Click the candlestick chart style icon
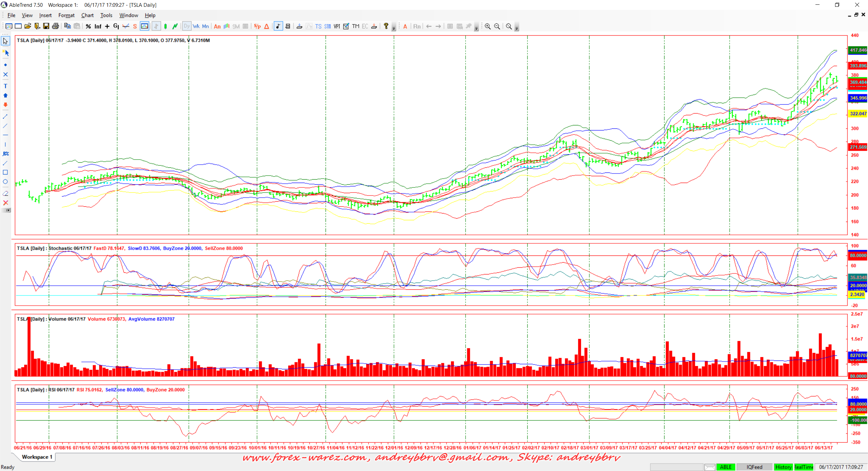The height and width of the screenshot is (471, 868). [165, 26]
